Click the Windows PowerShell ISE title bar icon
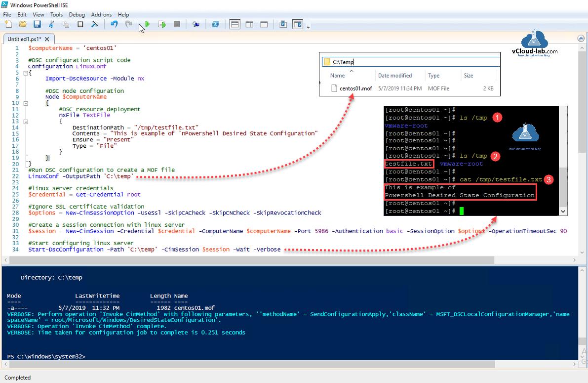The height and width of the screenshot is (383, 588). (x=4, y=5)
